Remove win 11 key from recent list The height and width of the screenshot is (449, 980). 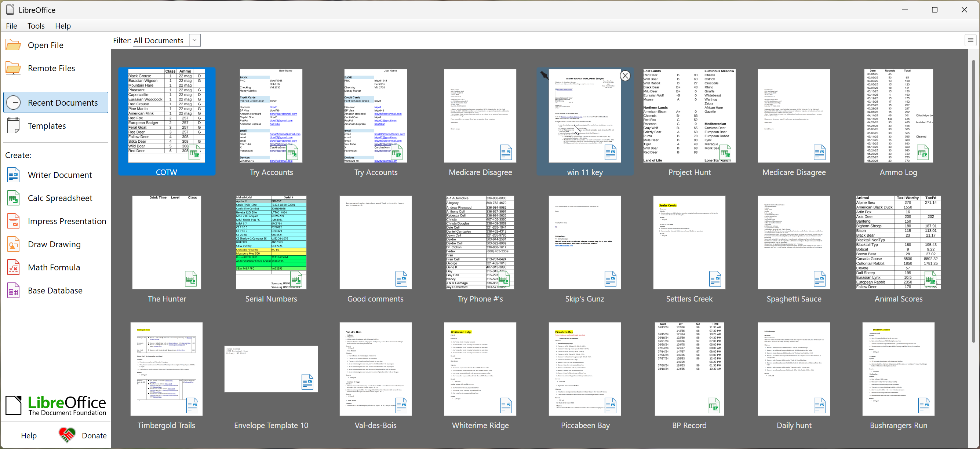[625, 76]
